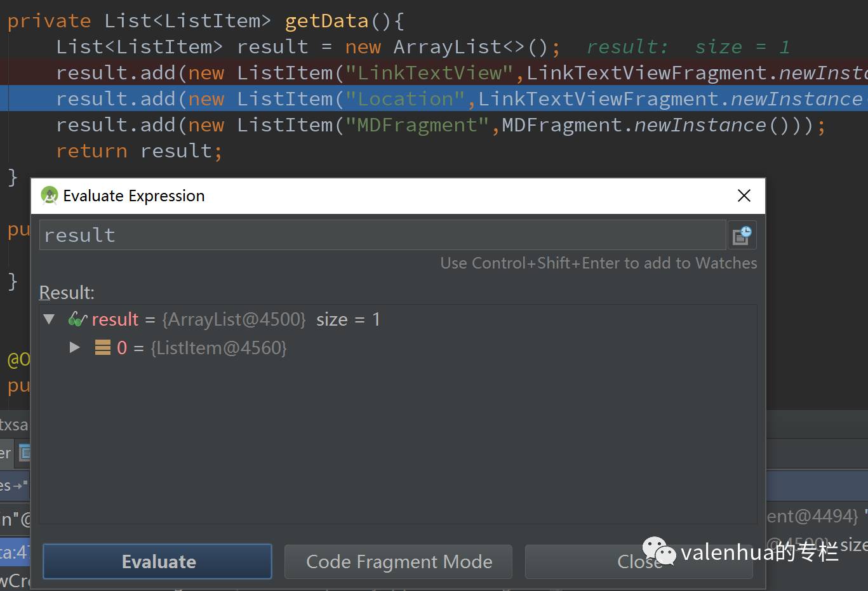
Task: Click the expand expression editor icon
Action: (742, 236)
